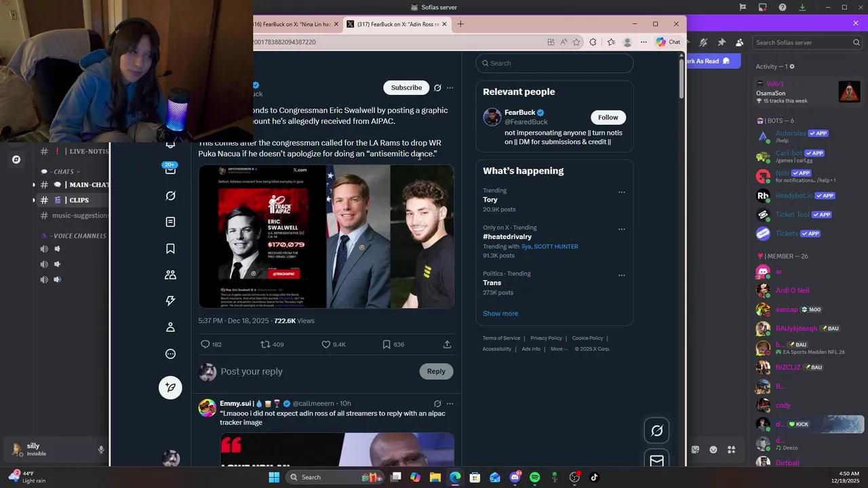
Task: Open the CLIPS Discord channel
Action: pyautogui.click(x=73, y=200)
